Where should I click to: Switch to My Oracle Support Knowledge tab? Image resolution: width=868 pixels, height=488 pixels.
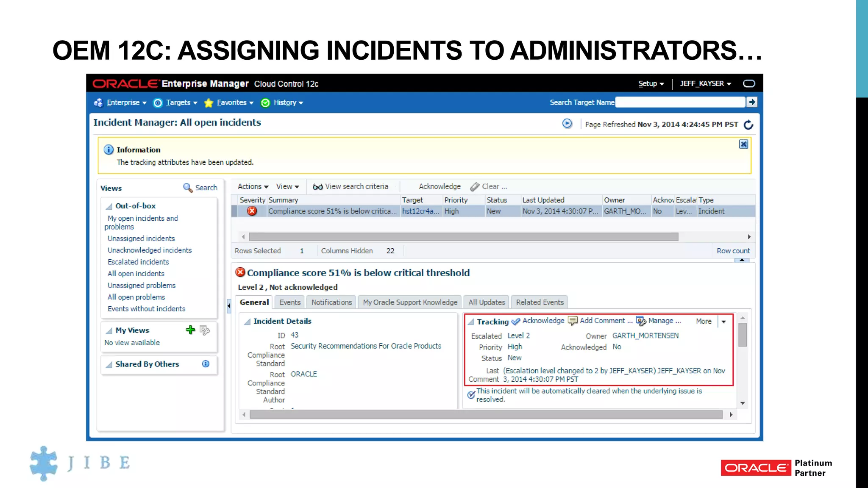(410, 302)
